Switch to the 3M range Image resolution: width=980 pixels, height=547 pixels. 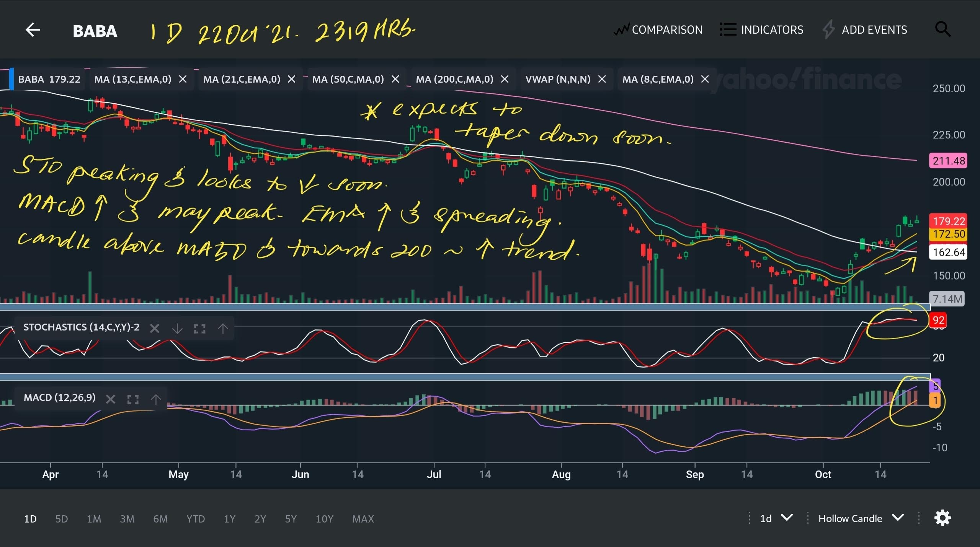tap(127, 519)
